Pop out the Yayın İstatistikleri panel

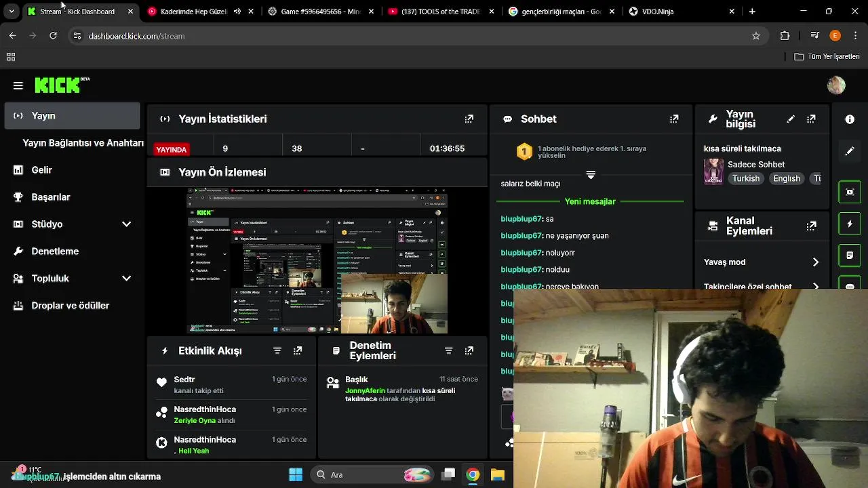click(469, 119)
